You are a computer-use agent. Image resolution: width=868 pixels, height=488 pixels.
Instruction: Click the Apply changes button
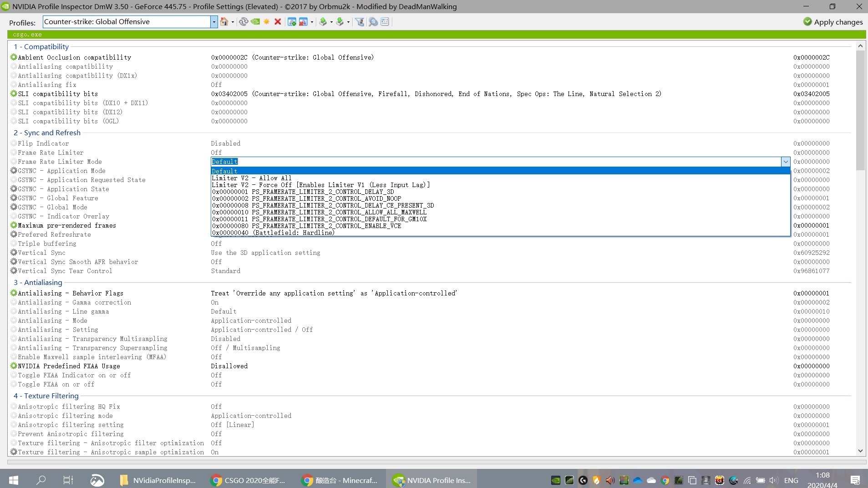(x=833, y=22)
